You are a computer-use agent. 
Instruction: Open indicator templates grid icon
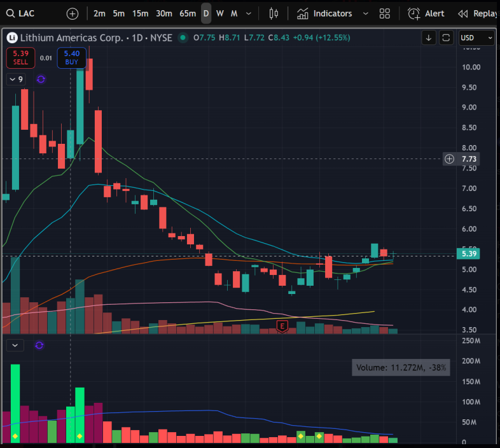pos(385,14)
